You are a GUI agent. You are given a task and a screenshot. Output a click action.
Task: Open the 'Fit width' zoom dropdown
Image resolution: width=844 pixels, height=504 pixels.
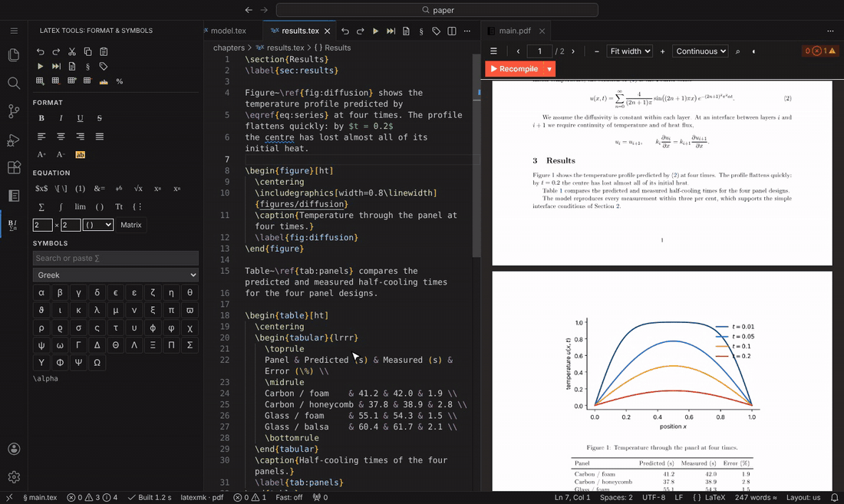click(x=630, y=51)
